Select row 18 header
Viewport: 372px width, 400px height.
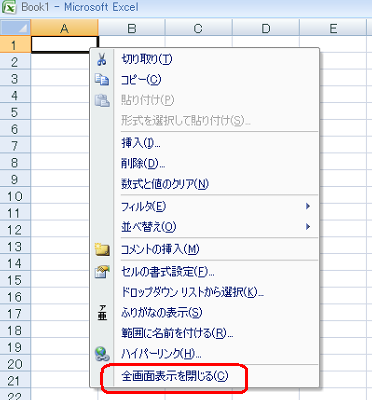click(x=15, y=330)
